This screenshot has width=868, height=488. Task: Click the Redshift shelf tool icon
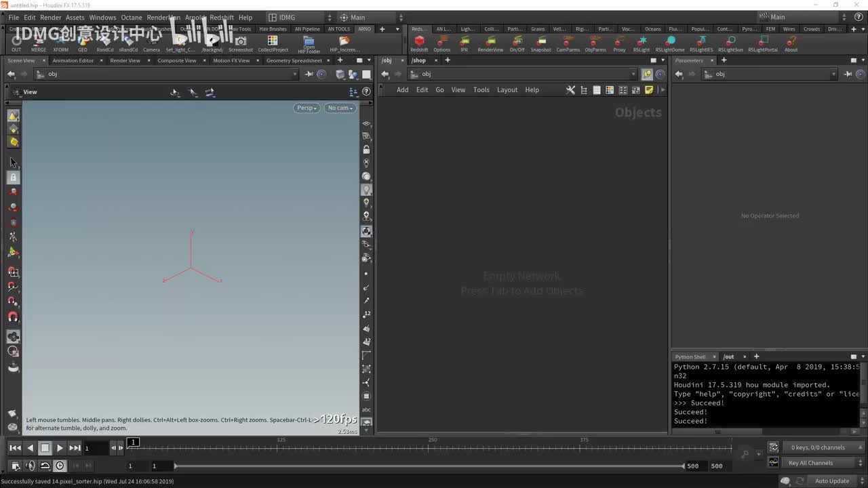419,41
